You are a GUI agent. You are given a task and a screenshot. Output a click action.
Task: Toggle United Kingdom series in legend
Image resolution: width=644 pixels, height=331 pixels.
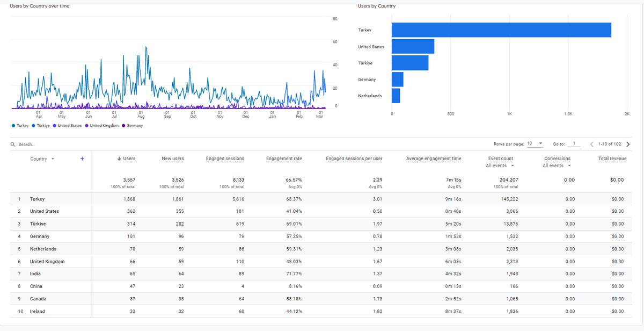pos(102,125)
